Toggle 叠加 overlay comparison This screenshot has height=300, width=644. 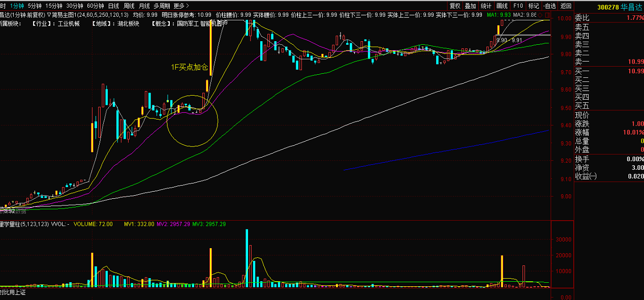coord(470,6)
